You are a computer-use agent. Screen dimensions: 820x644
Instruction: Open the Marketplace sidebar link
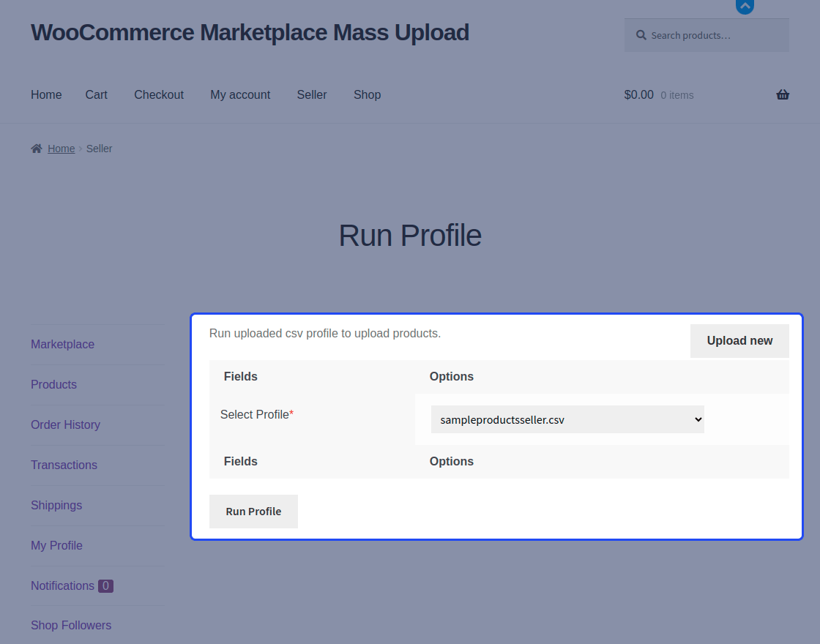(62, 344)
